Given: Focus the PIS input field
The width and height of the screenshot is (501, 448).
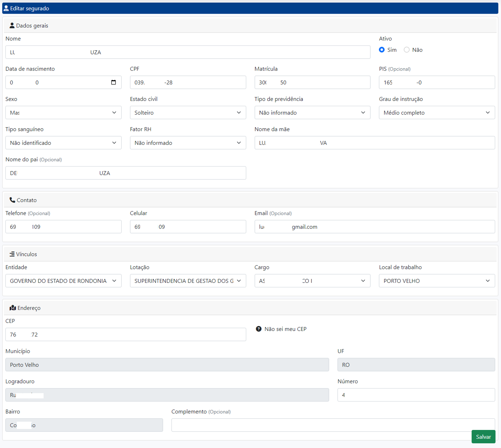Looking at the screenshot, I should click(437, 82).
